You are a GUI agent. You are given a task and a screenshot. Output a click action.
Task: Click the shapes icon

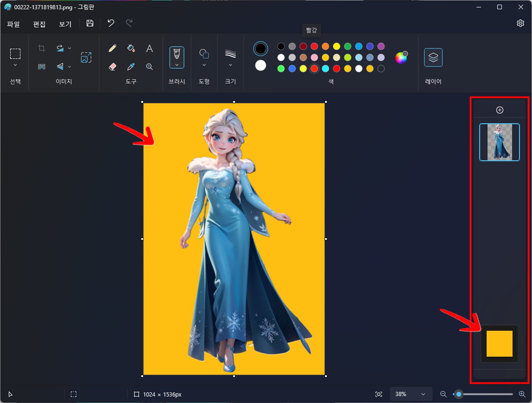point(204,53)
